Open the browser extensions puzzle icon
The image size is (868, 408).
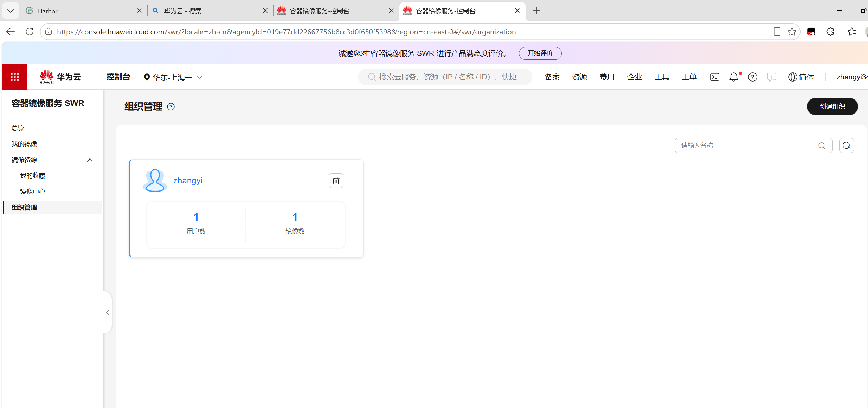pyautogui.click(x=830, y=32)
